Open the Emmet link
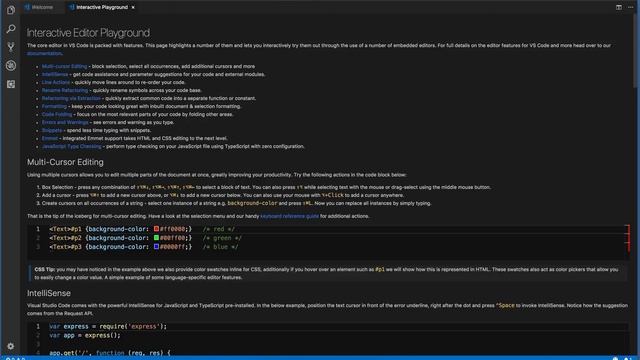 pyautogui.click(x=50, y=138)
